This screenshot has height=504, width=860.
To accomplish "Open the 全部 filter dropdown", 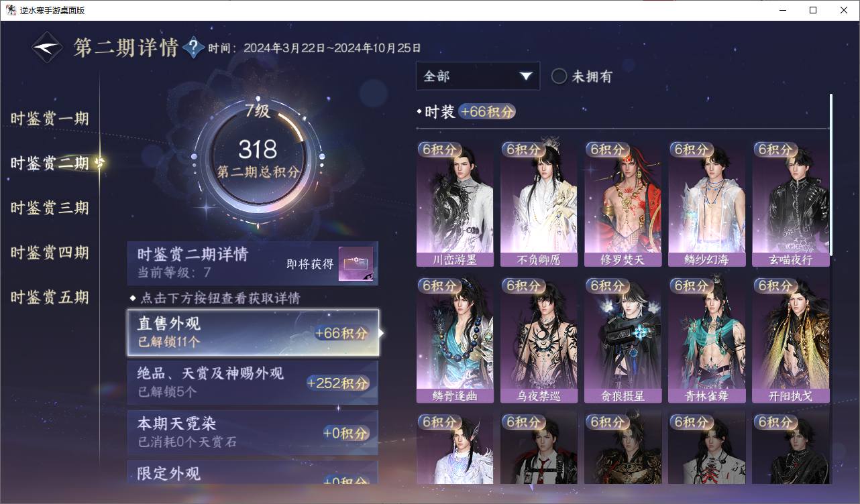I will [478, 76].
